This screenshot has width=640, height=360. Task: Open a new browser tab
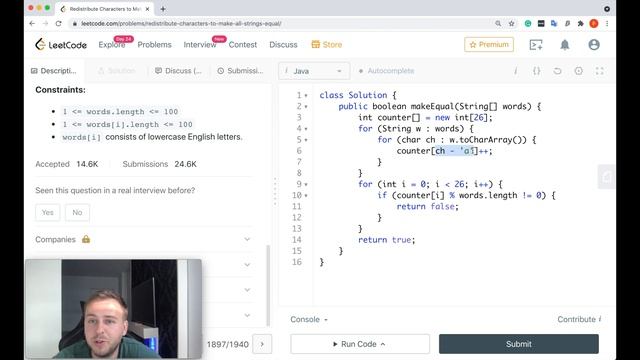click(x=163, y=9)
